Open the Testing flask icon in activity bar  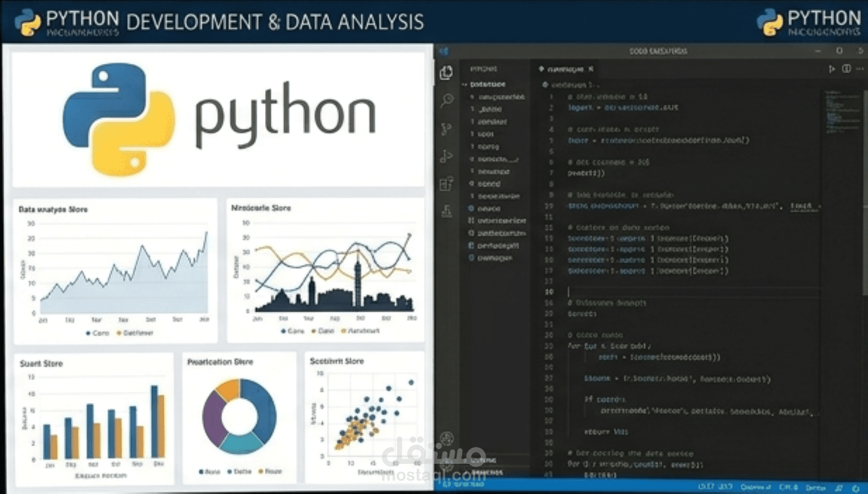pos(447,211)
